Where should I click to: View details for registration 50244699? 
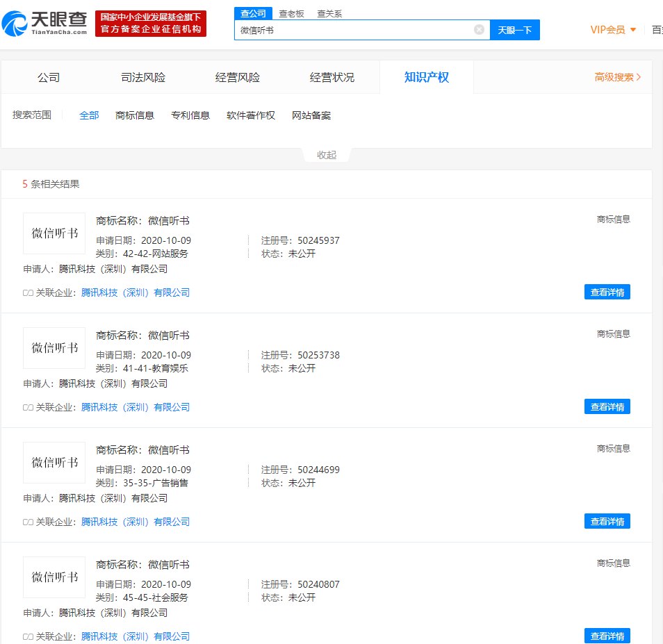(x=607, y=521)
